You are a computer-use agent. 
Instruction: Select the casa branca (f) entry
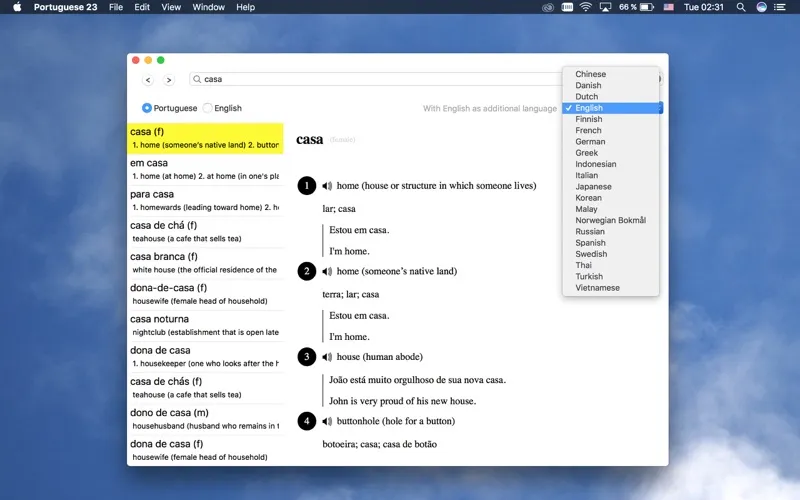coord(205,263)
